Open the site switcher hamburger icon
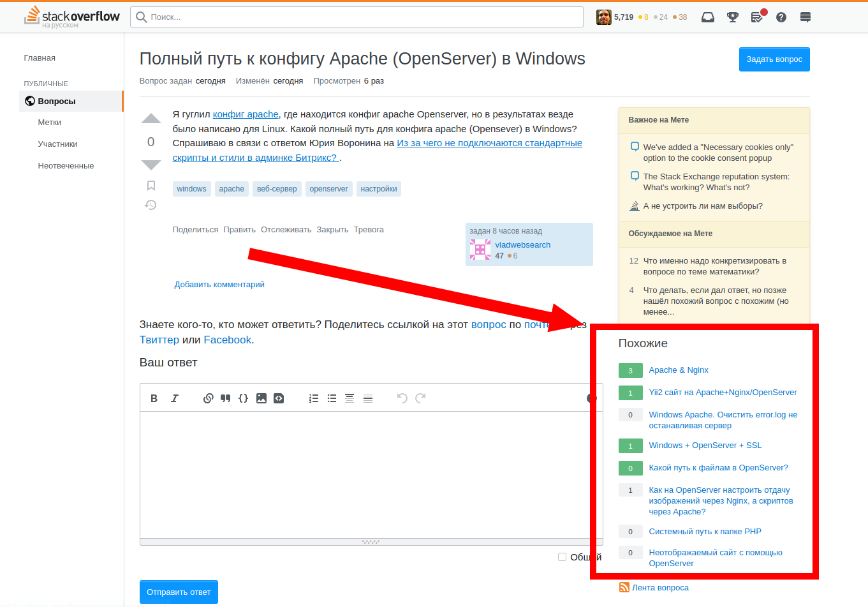Screen dimensions: 868x607 tap(805, 17)
